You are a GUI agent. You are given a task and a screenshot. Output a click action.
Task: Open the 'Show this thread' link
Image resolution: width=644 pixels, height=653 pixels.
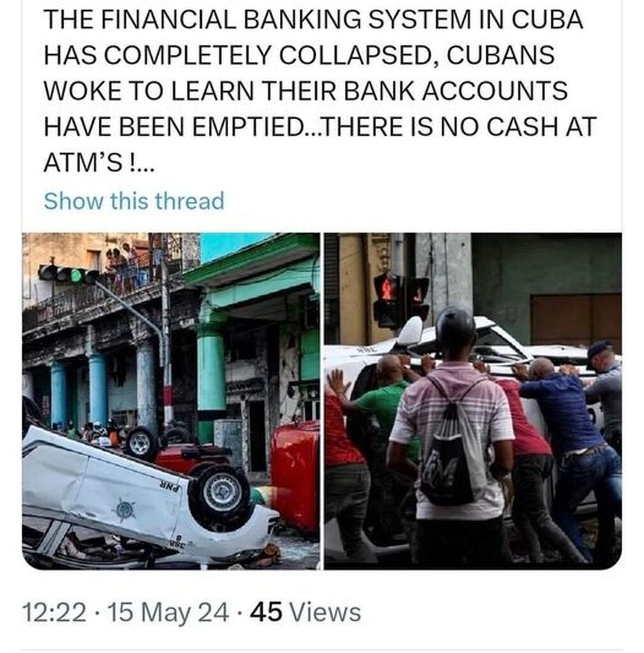pos(134,201)
